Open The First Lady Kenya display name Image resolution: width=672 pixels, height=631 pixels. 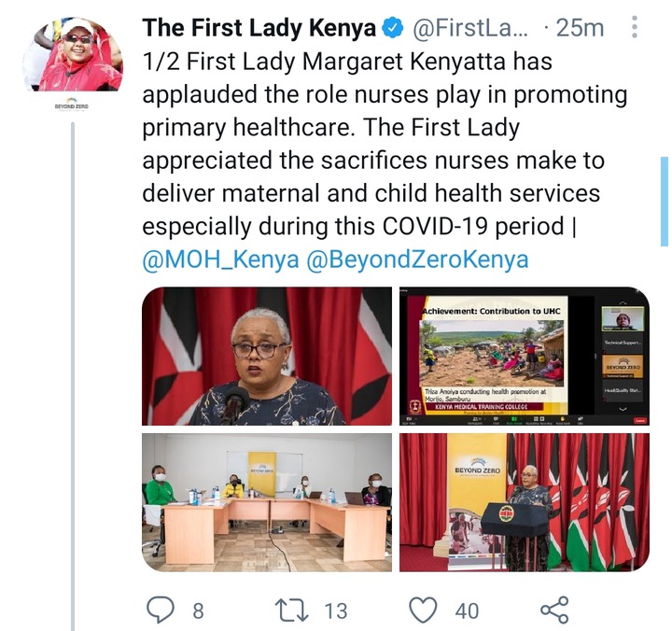pyautogui.click(x=259, y=28)
